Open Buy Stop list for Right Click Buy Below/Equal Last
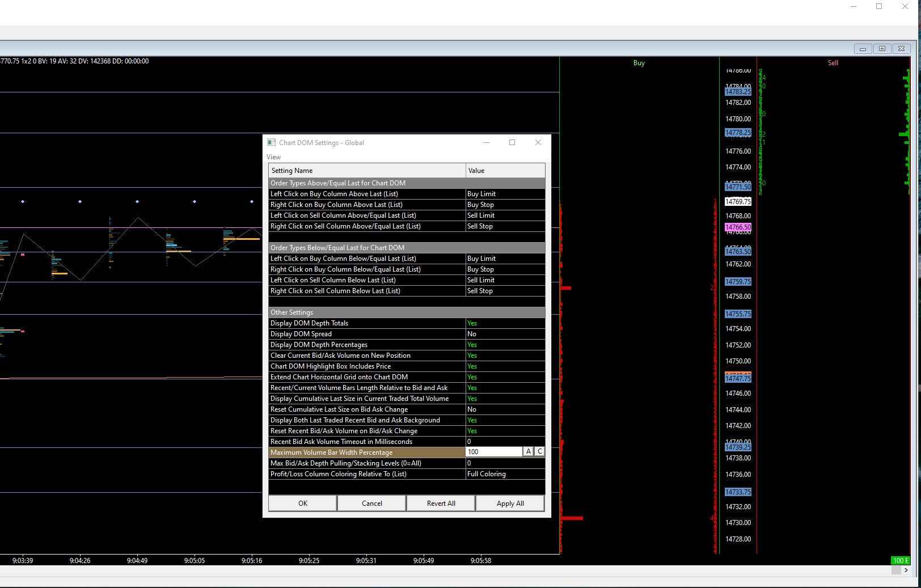 coord(505,269)
